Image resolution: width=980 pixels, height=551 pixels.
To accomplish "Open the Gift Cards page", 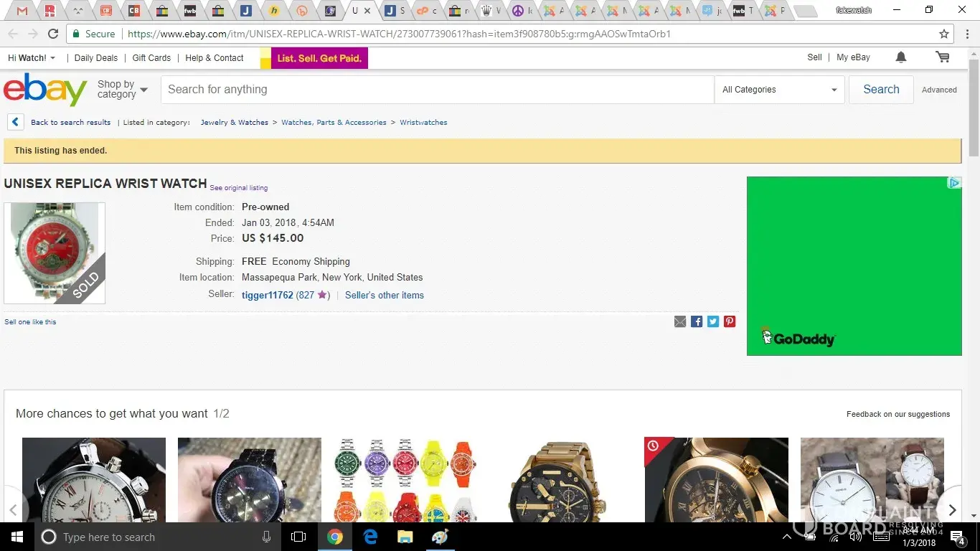I will [x=151, y=58].
